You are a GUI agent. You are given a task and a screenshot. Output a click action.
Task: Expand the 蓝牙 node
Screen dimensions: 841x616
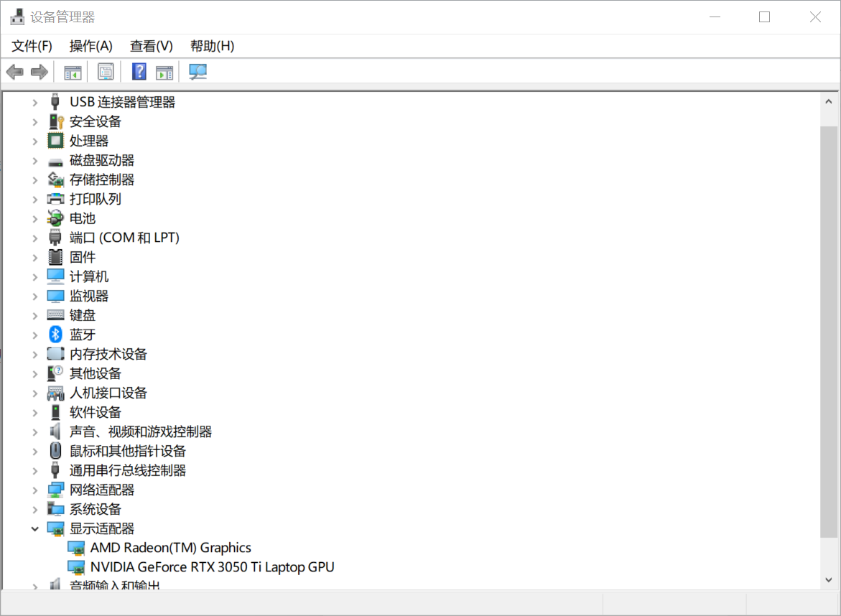(x=35, y=335)
